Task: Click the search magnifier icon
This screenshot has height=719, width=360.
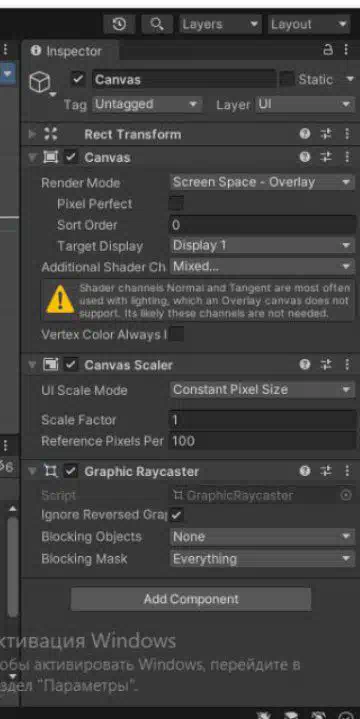Action: pyautogui.click(x=157, y=24)
